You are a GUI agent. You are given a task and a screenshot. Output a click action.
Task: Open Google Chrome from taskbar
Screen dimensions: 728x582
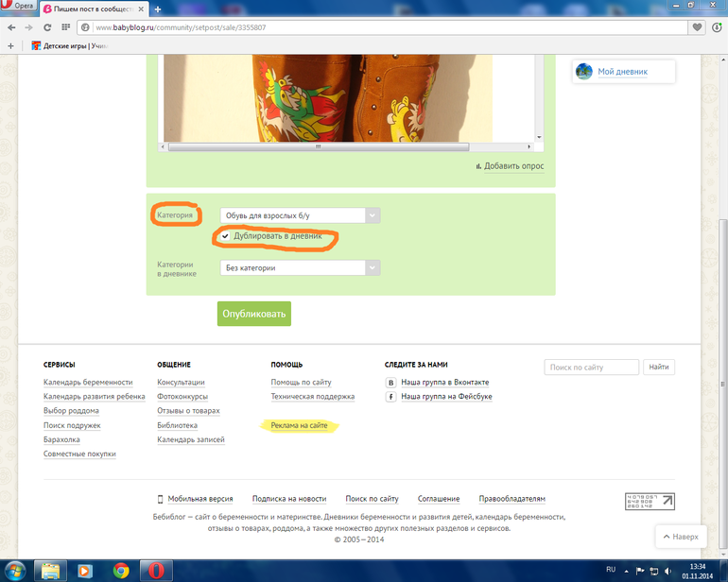point(121,571)
